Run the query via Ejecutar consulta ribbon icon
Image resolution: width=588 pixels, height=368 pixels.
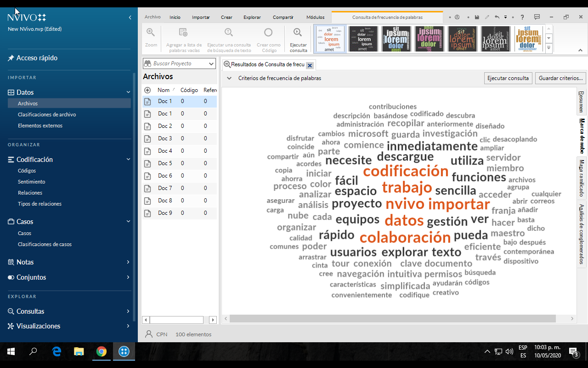(298, 32)
